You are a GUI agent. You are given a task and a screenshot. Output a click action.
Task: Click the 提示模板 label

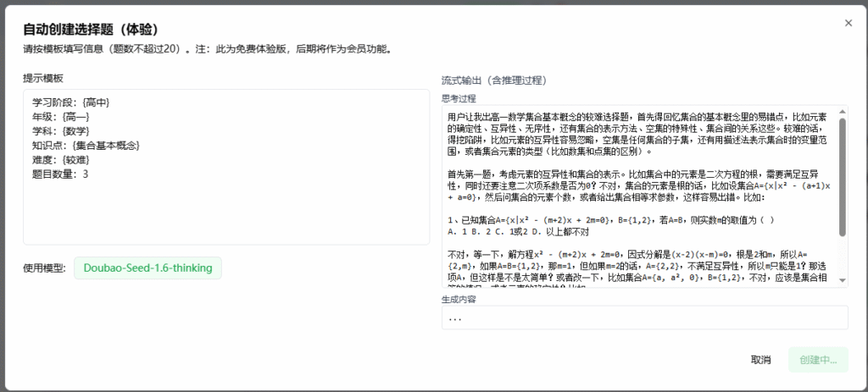click(43, 78)
